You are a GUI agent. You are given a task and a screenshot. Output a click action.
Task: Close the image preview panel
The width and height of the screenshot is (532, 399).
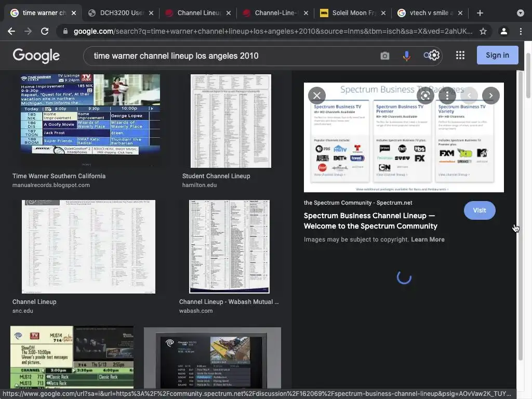point(317,96)
